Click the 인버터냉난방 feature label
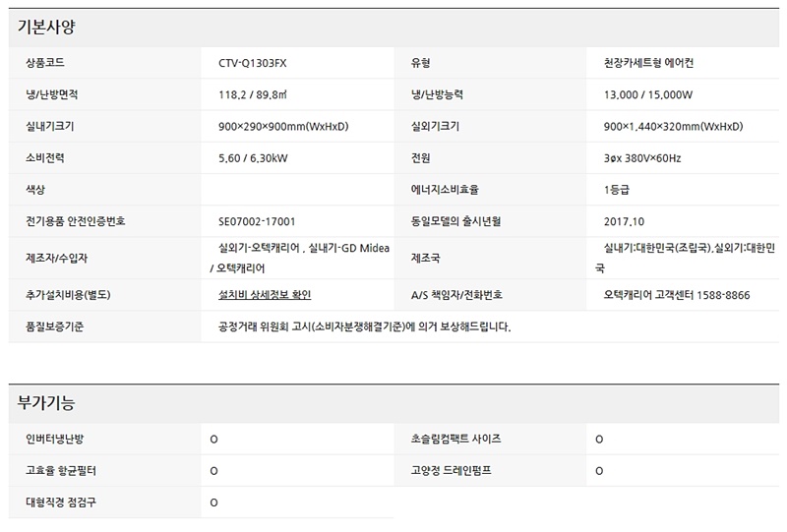Viewport: 787px width, 532px height. [x=55, y=439]
